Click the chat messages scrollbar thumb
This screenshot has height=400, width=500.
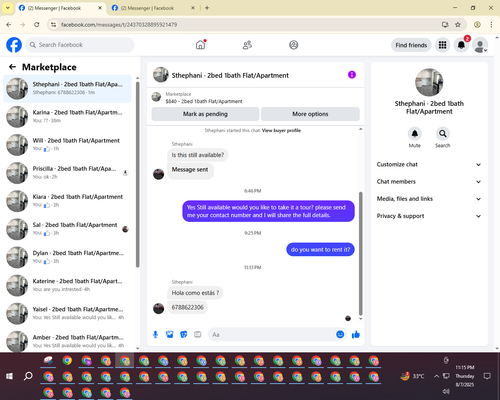tap(360, 253)
